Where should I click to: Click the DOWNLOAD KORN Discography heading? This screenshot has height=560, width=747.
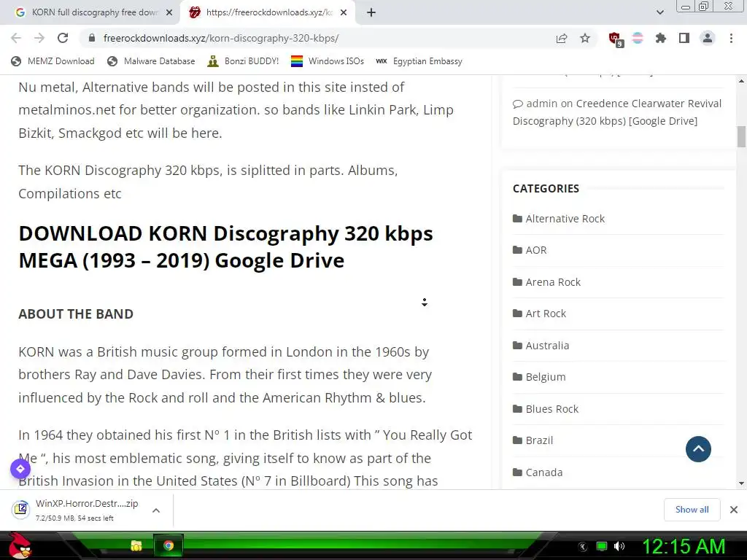point(226,246)
